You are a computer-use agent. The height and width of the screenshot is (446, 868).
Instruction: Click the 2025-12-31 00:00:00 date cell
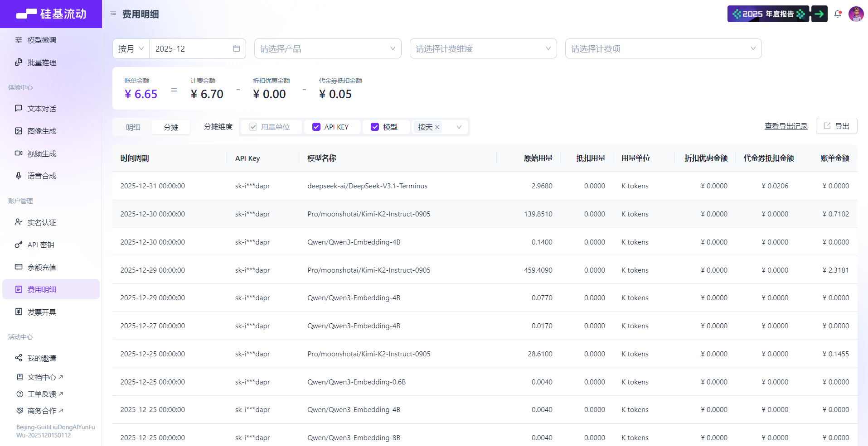pyautogui.click(x=152, y=186)
